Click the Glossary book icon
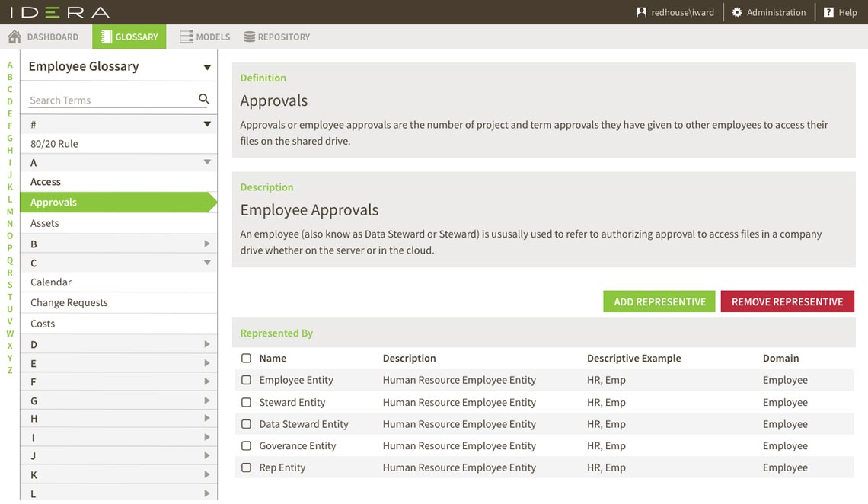This screenshot has width=868, height=504. point(105,37)
